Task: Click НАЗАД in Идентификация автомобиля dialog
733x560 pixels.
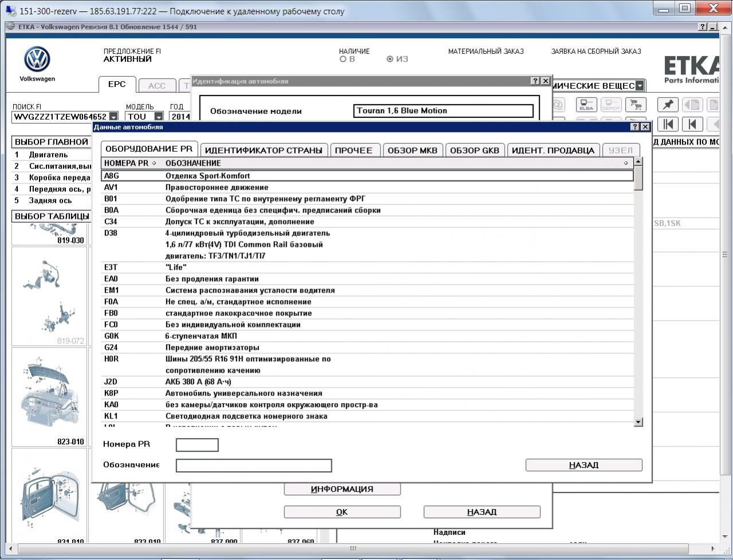Action: [482, 512]
